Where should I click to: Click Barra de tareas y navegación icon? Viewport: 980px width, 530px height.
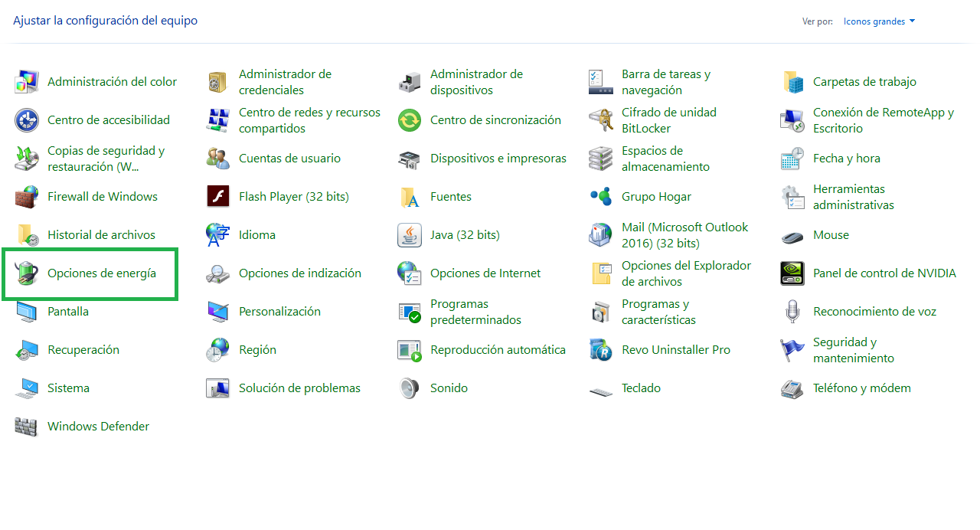coord(601,82)
